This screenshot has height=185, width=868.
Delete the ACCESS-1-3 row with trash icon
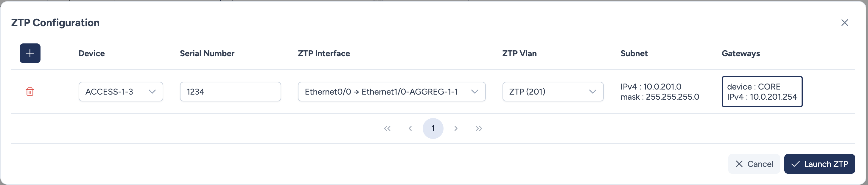[x=30, y=92]
